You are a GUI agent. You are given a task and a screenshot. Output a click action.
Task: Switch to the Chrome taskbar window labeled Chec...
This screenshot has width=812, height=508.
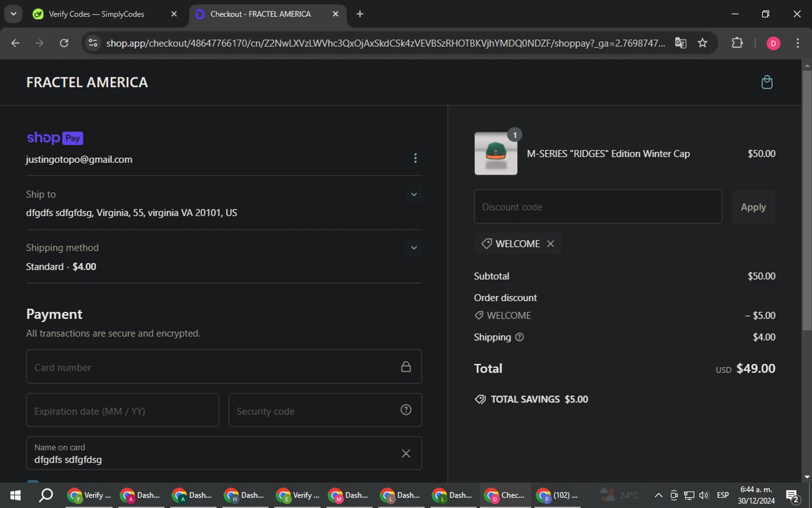(505, 495)
